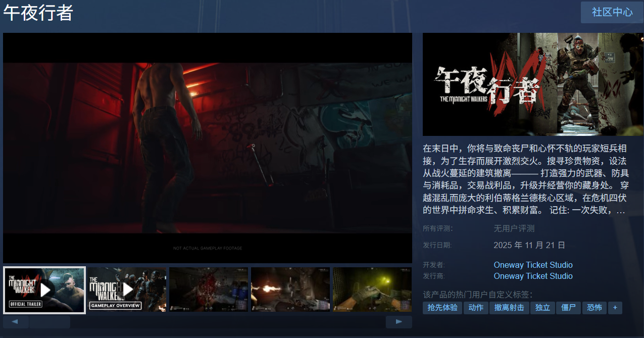Open the 社区中心 community hub
The width and height of the screenshot is (644, 338).
tap(612, 12)
